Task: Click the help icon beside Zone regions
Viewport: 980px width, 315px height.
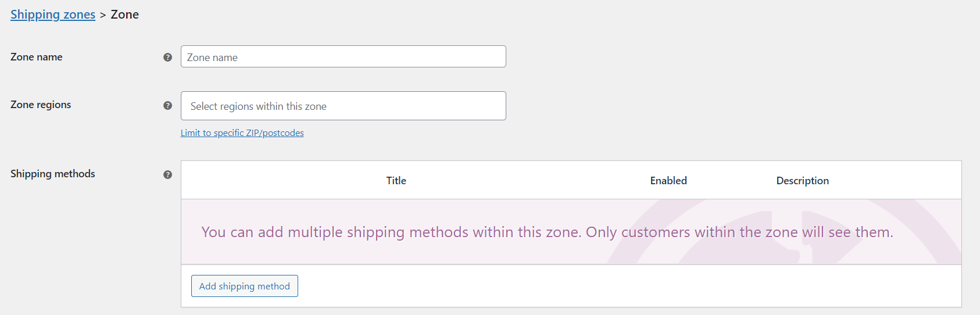Action: click(x=167, y=105)
